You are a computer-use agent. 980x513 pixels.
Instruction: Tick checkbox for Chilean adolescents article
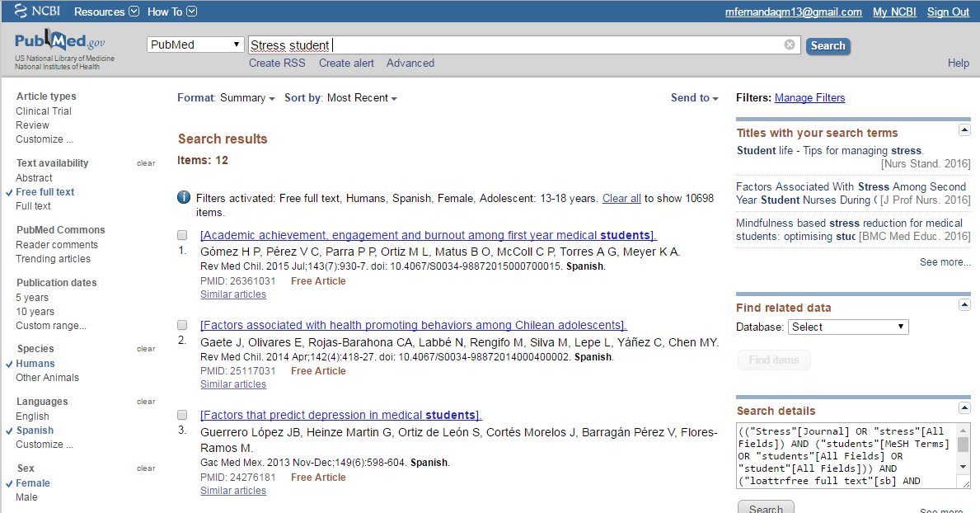[182, 325]
